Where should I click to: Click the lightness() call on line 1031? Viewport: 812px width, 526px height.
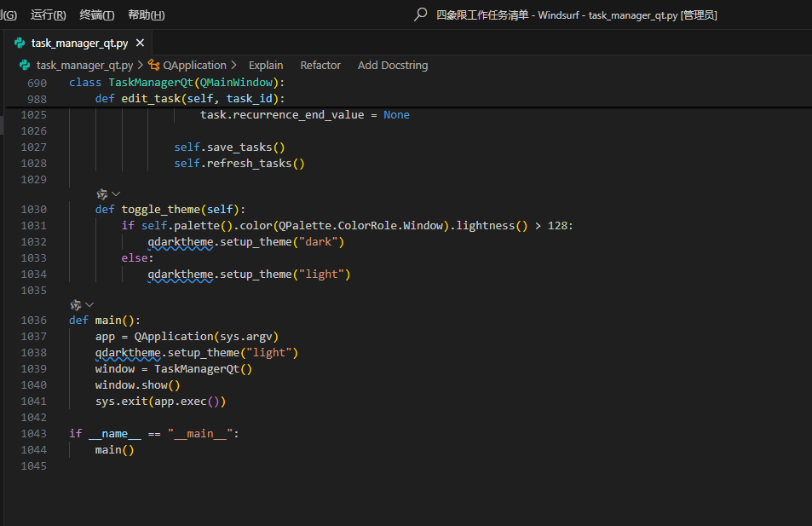tap(492, 225)
